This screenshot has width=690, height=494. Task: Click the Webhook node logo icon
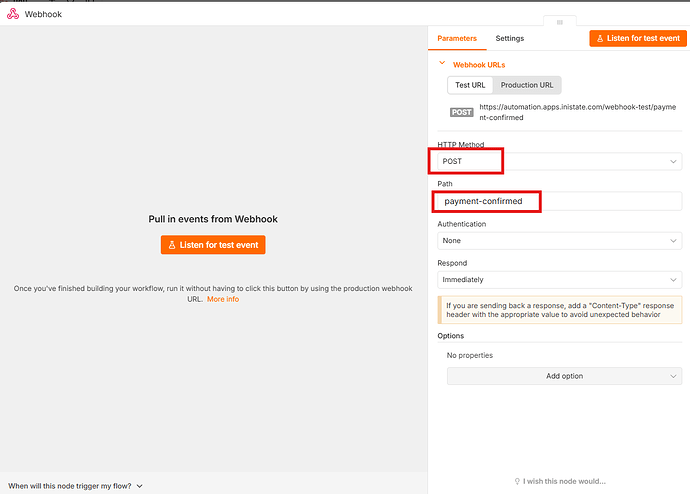tap(13, 14)
